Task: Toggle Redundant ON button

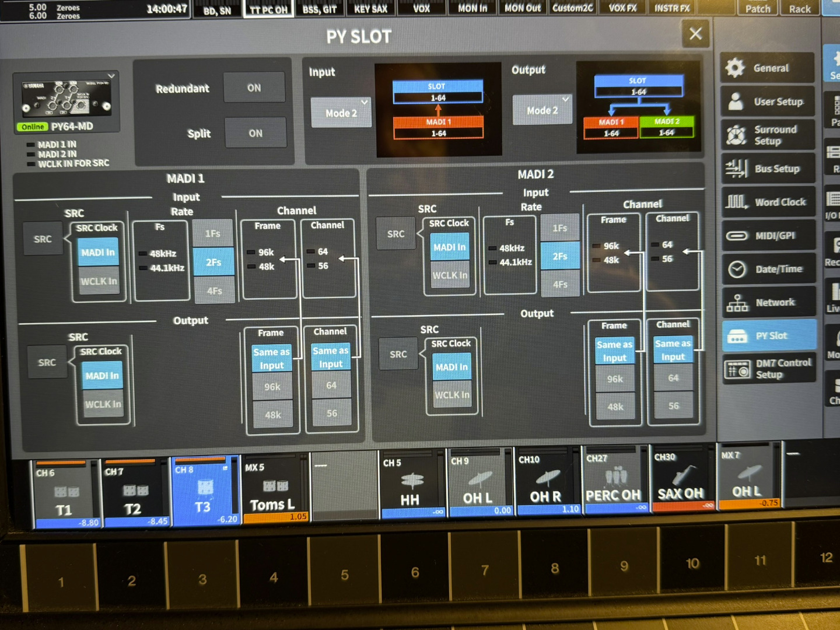Action: tap(254, 88)
